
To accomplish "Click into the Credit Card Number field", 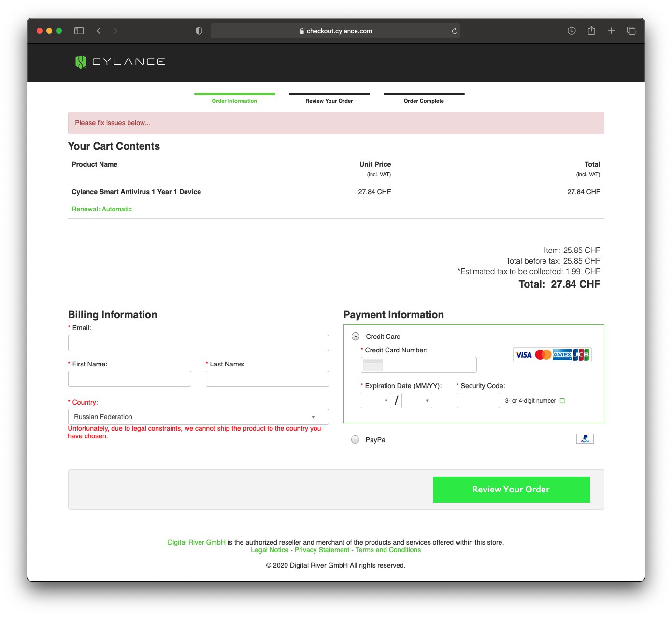I will pyautogui.click(x=418, y=365).
